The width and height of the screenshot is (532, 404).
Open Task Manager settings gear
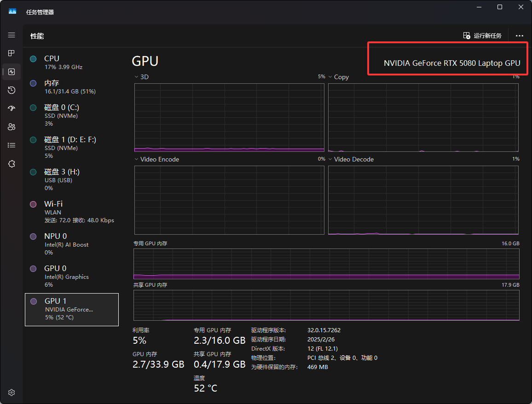[12, 392]
